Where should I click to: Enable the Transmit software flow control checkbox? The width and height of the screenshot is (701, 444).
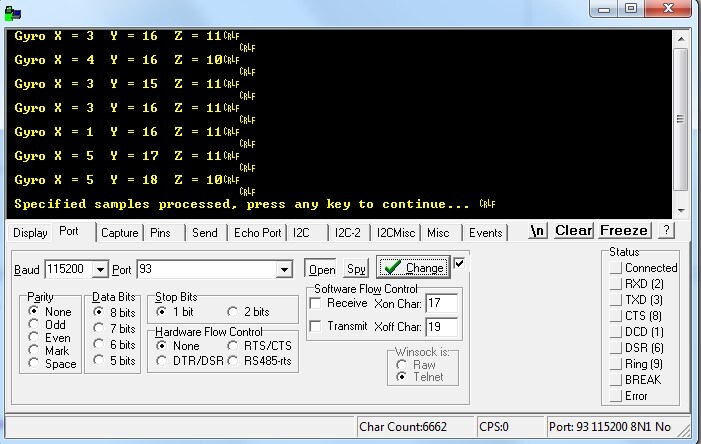coord(316,327)
